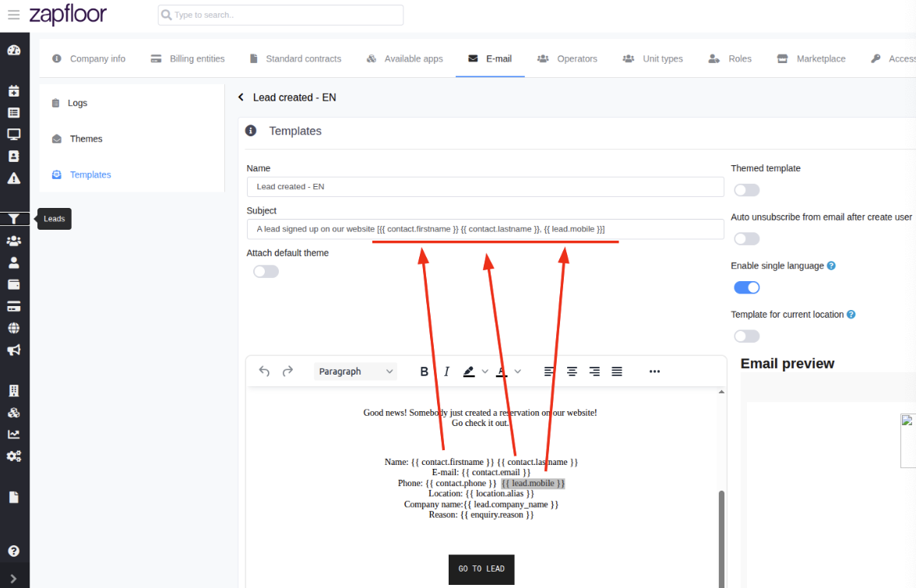Screen dimensions: 916x588
Task: Click the help question mark icon at sidebar bottom
Action: (14, 551)
